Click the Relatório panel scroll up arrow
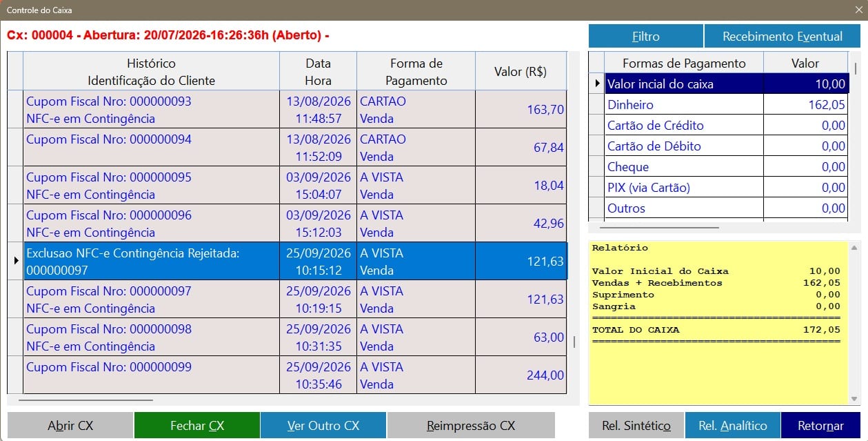 pyautogui.click(x=856, y=246)
